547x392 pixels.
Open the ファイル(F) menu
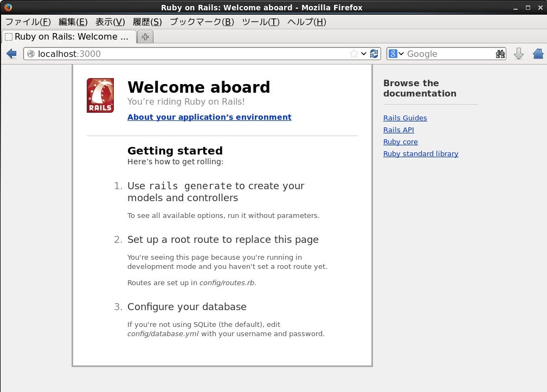point(28,22)
